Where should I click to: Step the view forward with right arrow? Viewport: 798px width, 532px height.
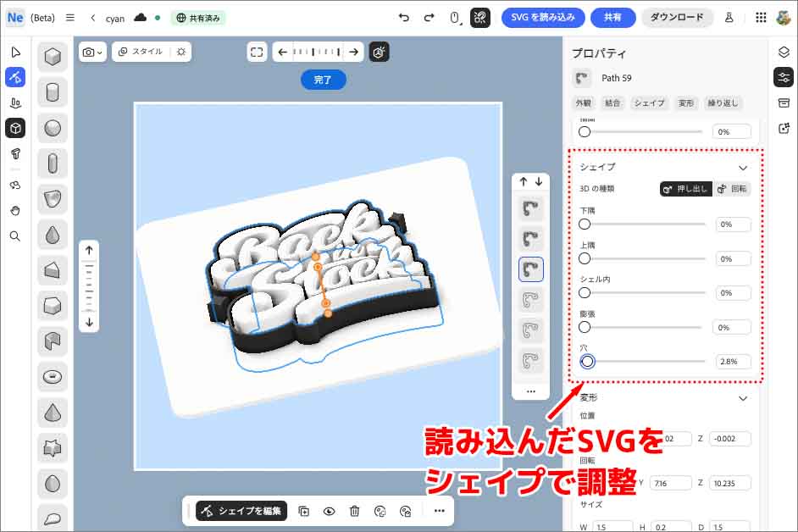click(x=353, y=52)
